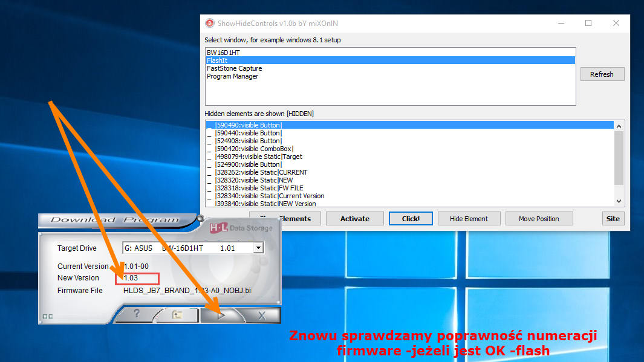Select element 328262:visible Static|CURRENT
This screenshot has width=644, height=362.
click(409, 172)
